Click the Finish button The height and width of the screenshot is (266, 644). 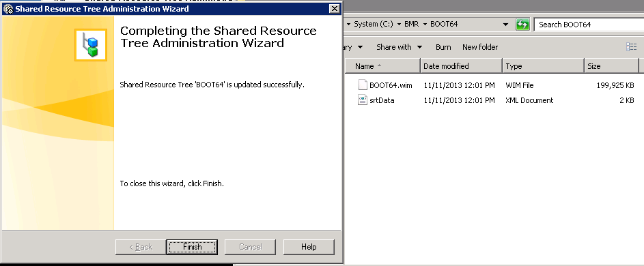tap(192, 247)
